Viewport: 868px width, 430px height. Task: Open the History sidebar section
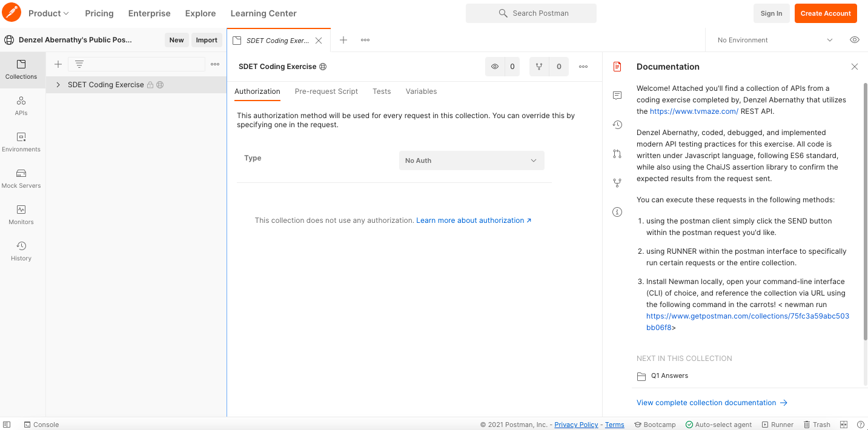click(x=22, y=251)
